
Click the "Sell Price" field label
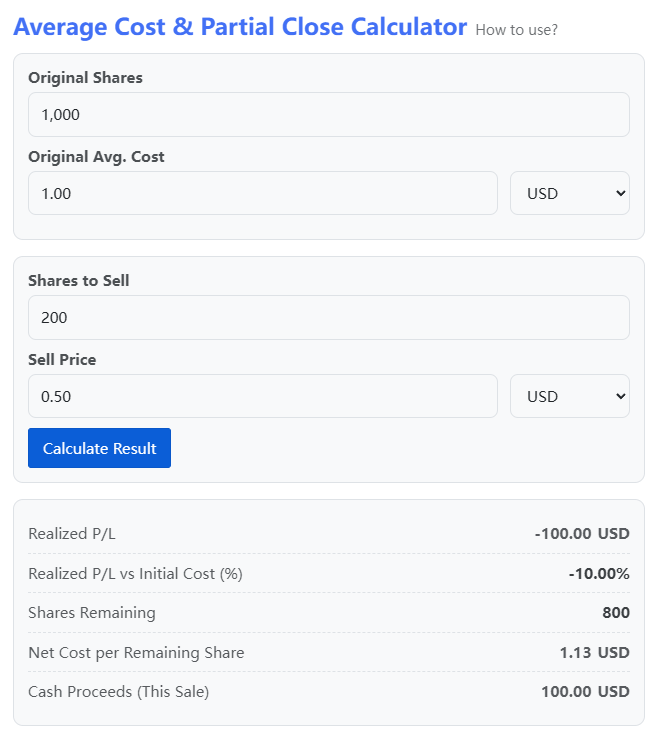(62, 360)
